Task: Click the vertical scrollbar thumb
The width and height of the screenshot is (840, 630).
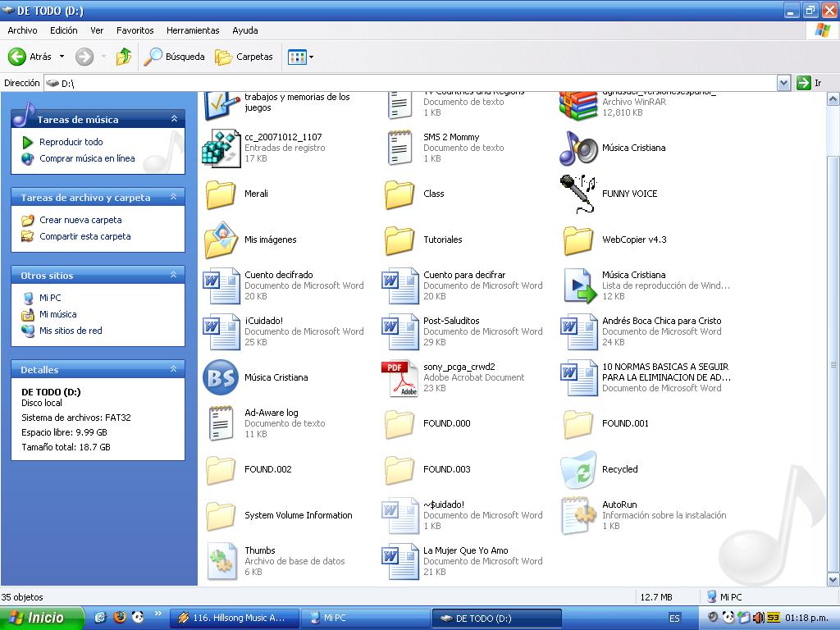Action: pyautogui.click(x=833, y=364)
